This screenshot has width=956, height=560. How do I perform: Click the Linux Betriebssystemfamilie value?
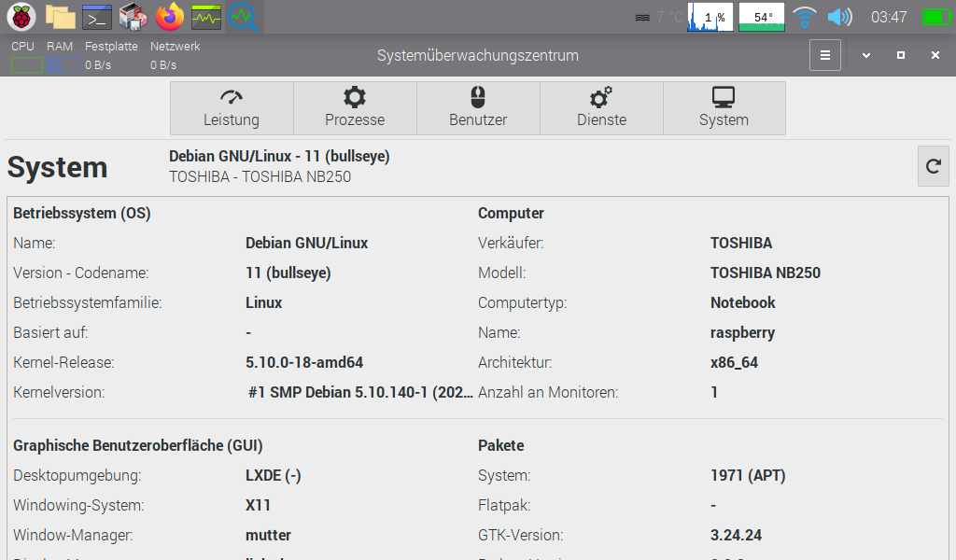point(263,302)
